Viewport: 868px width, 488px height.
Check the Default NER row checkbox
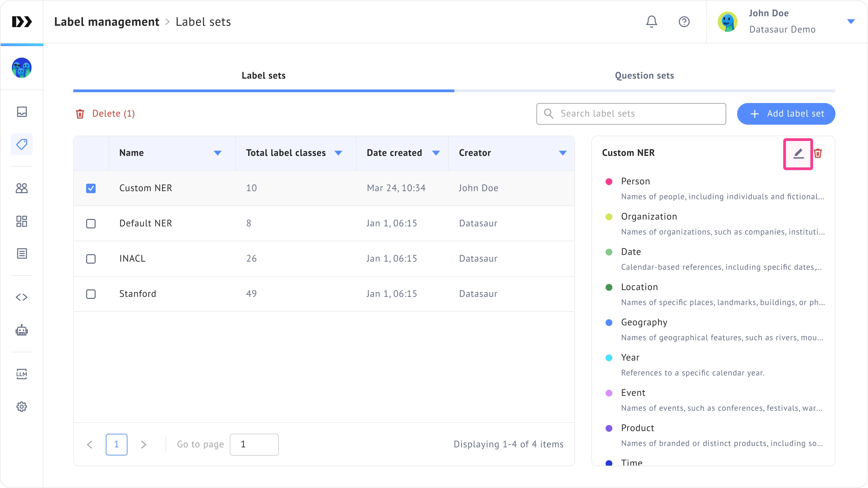(x=91, y=224)
